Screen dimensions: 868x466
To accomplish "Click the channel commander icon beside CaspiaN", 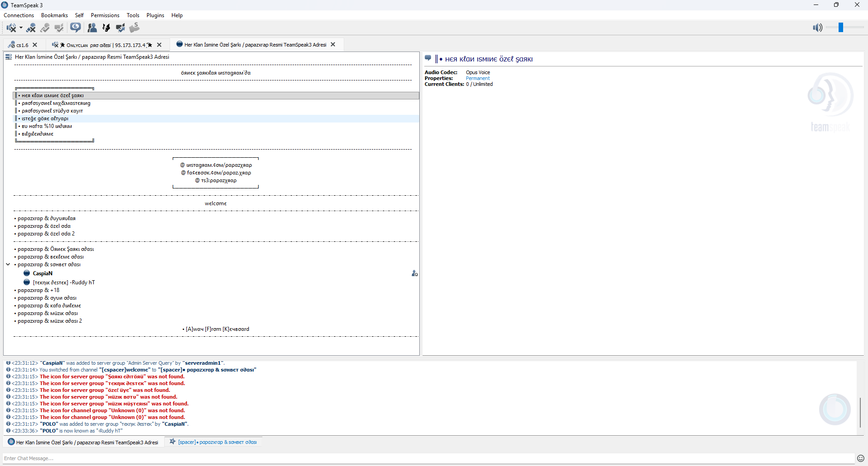I will 414,273.
